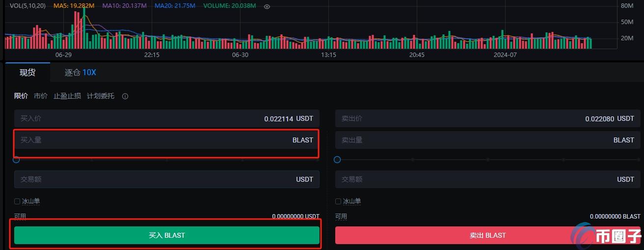The image size is (644, 250).
Task: Select the 限价 order type
Action: (21, 96)
